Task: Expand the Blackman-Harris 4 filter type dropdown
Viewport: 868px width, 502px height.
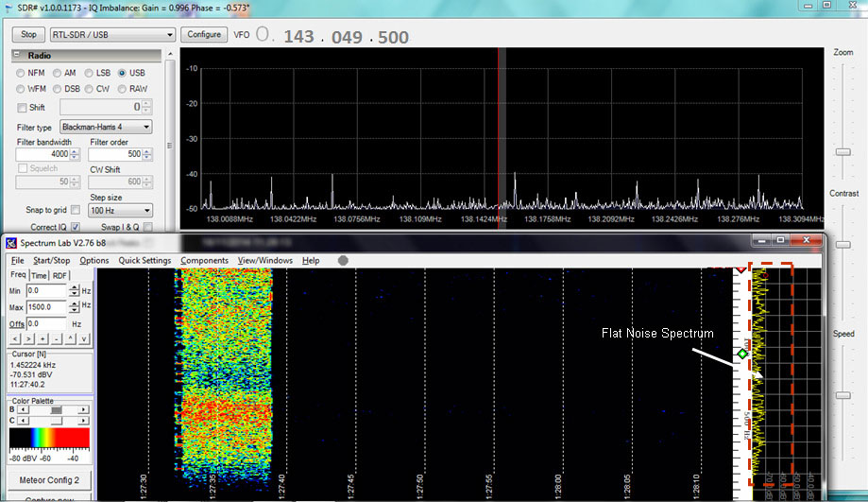Action: pos(105,127)
